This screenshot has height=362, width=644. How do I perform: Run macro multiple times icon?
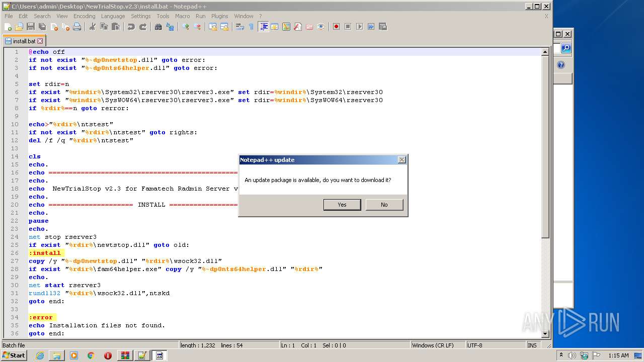371,27
